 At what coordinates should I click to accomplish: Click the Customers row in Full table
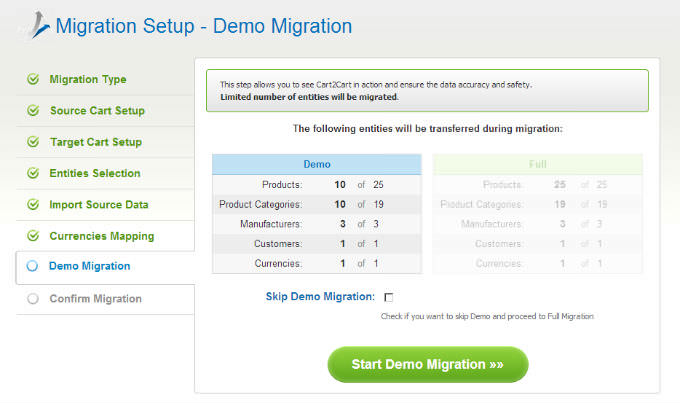(538, 244)
